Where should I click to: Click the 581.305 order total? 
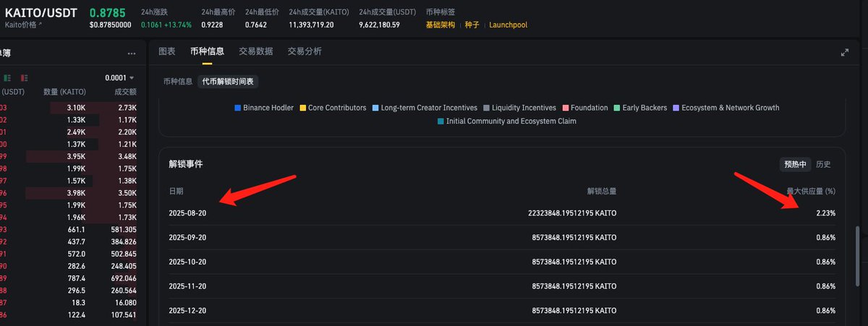pos(123,229)
